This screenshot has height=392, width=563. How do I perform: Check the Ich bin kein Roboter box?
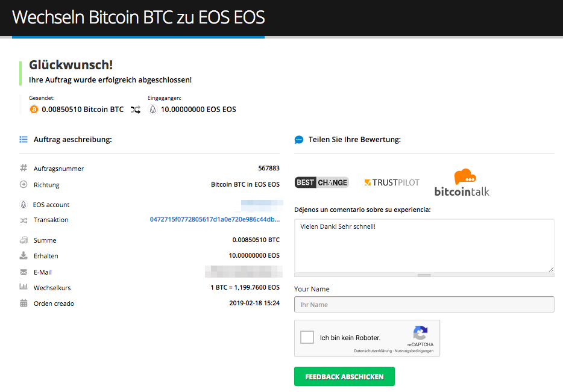[x=307, y=337]
